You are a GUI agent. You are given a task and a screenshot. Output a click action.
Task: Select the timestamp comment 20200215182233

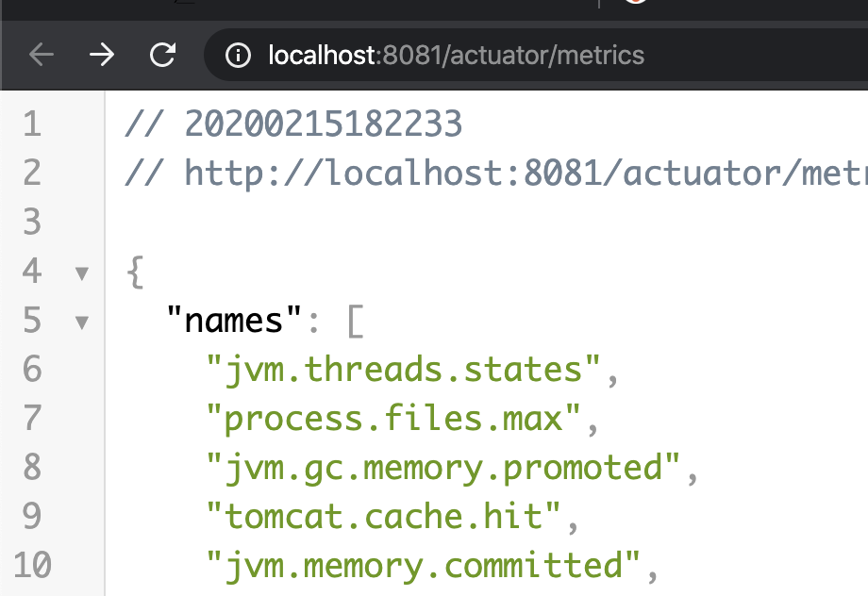click(294, 124)
